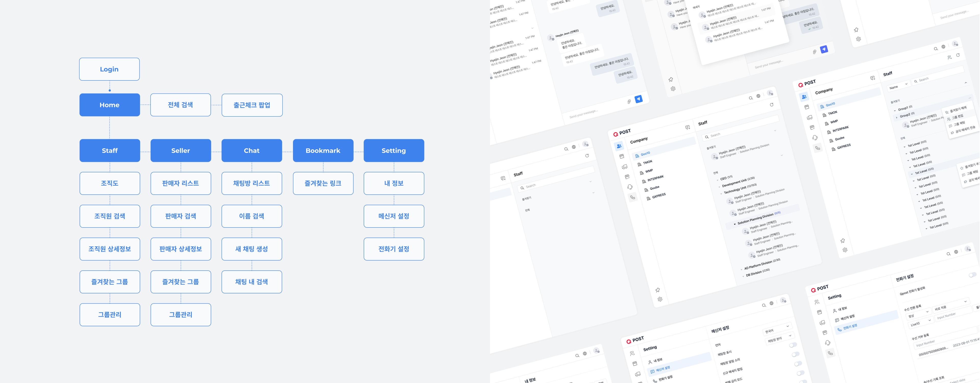Open the 항상 dropdown
This screenshot has height=383, width=980.
coord(918,314)
